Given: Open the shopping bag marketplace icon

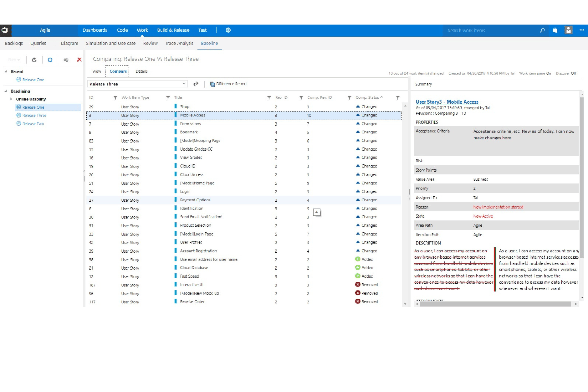Looking at the screenshot, I should coord(555,30).
